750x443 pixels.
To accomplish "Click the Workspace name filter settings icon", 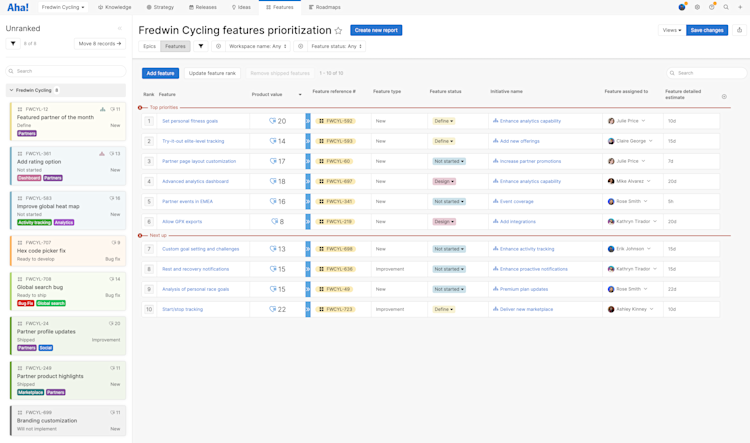I will [219, 46].
